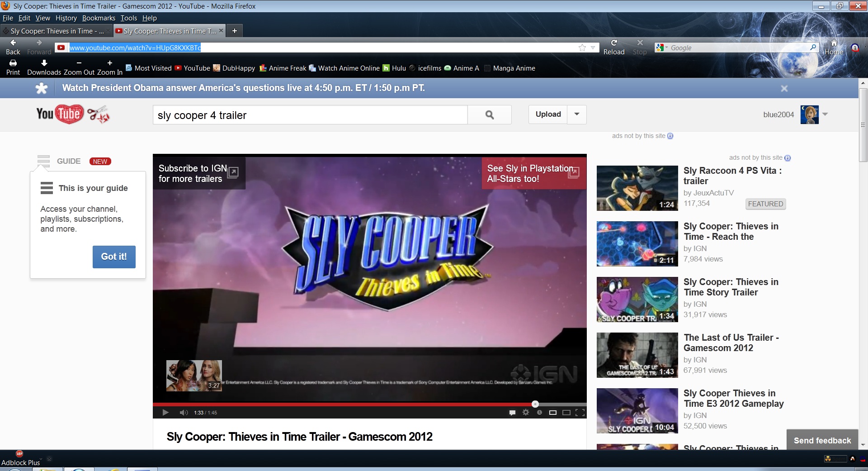Play the Sly Cooper trailer video
Viewport: 868px width, 471px height.
(x=165, y=412)
